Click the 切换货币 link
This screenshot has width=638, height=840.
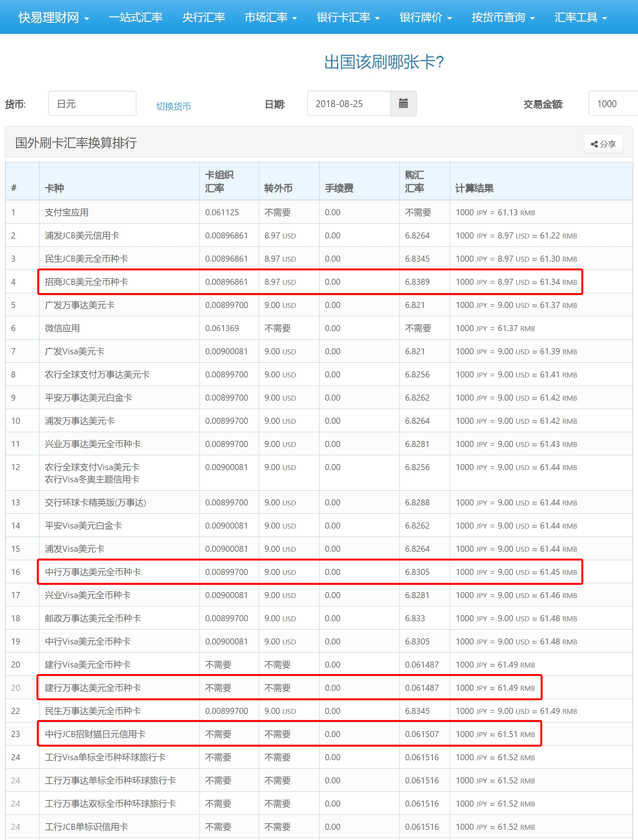point(174,106)
